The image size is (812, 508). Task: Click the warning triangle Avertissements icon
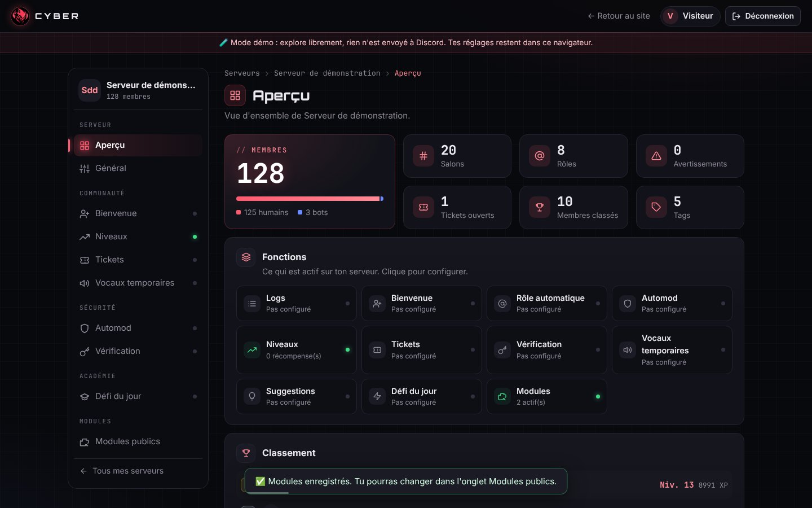656,156
